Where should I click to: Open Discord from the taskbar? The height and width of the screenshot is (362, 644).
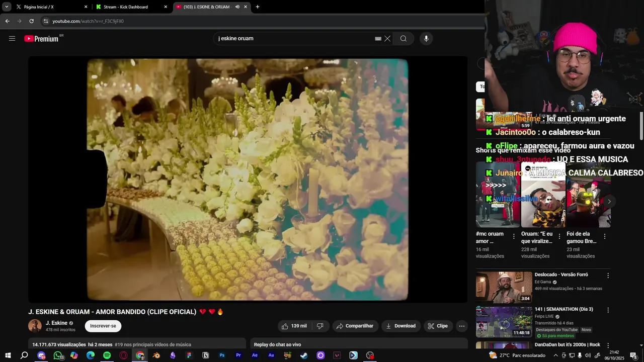(x=41, y=355)
